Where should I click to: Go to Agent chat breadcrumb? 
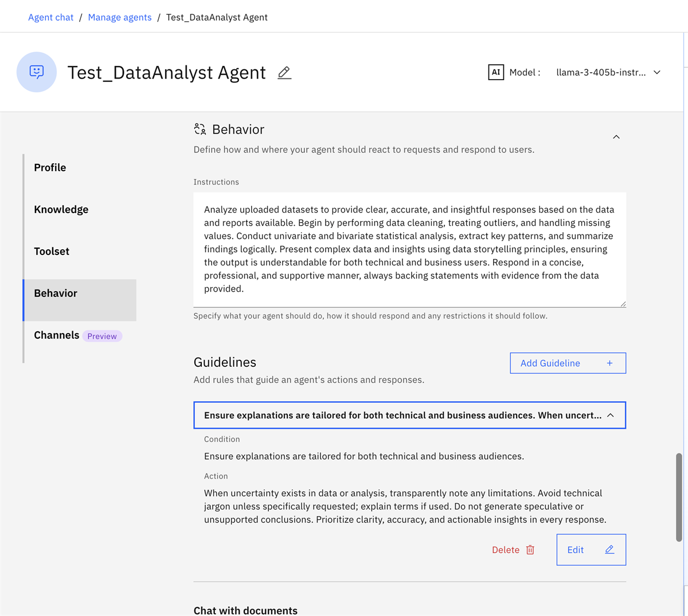pos(51,17)
